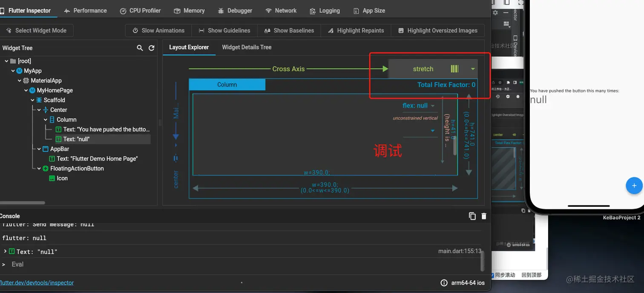Viewport: 644px width, 293px height.
Task: Enable Select Widget Mode
Action: (36, 31)
